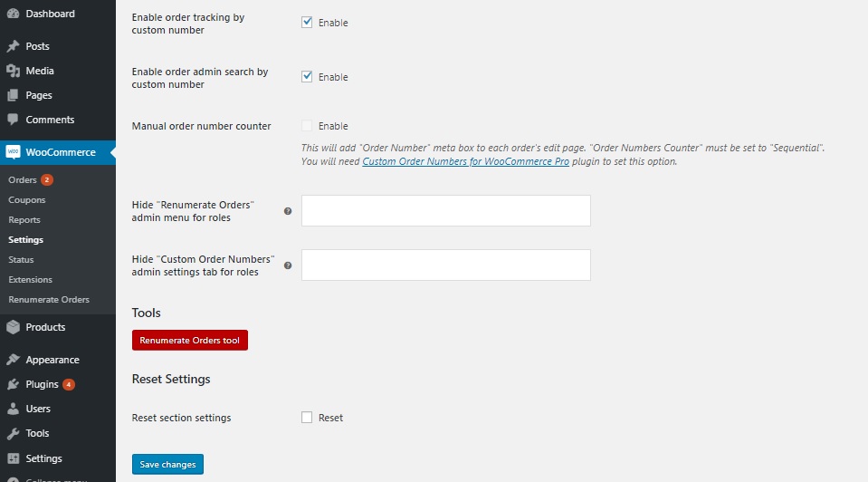Click the Settings sliders icon in sidebar
The width and height of the screenshot is (868, 482).
click(13, 458)
